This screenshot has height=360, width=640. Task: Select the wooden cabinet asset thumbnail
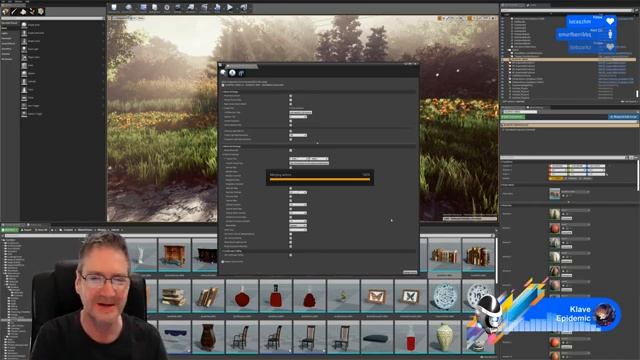click(x=174, y=255)
